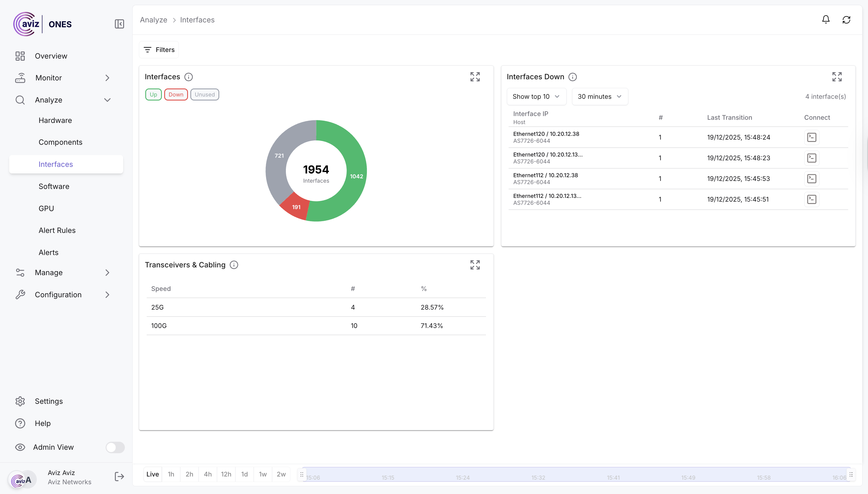Select the 12h time range tab

click(x=226, y=474)
